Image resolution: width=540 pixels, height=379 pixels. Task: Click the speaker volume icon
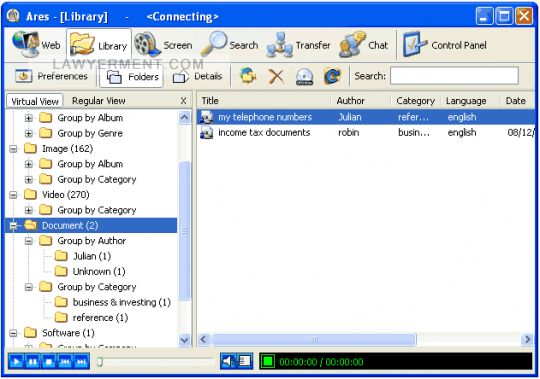(228, 361)
